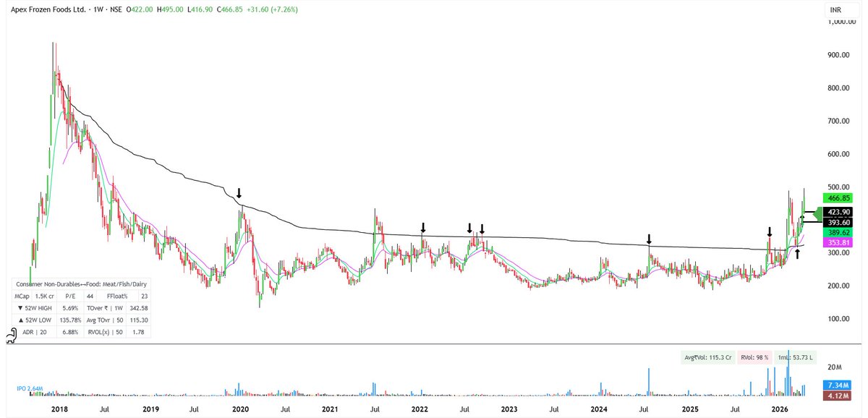868x418 pixels.
Task: Click the magenta 353.81 moving average tag
Action: pyautogui.click(x=838, y=243)
